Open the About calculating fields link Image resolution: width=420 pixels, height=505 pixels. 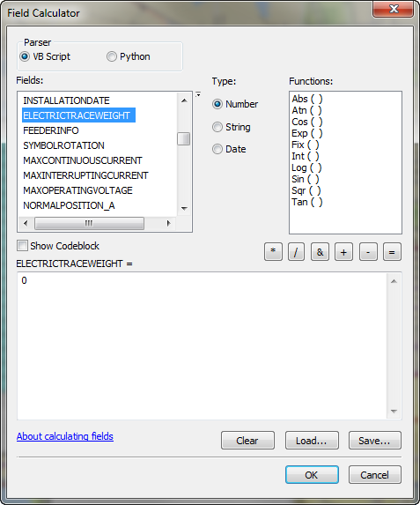65,436
